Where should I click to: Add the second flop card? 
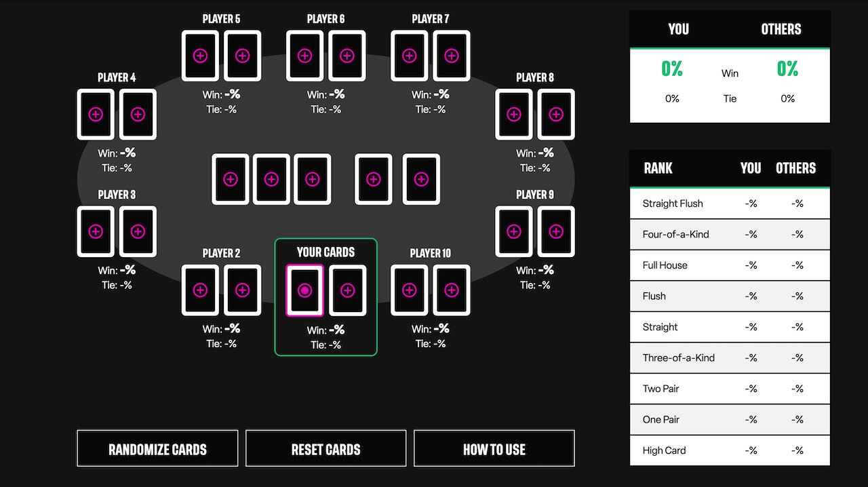[271, 179]
